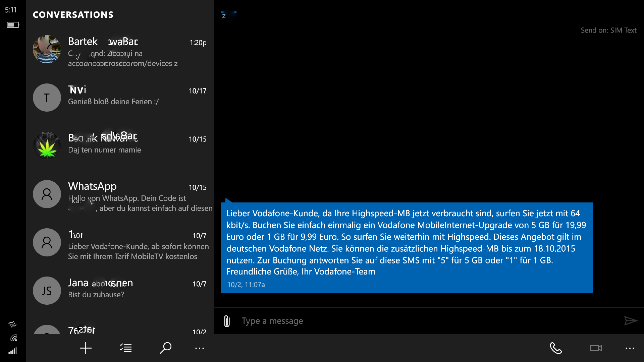Open chat more options ellipsis
The height and width of the screenshot is (362, 644).
coord(630,348)
